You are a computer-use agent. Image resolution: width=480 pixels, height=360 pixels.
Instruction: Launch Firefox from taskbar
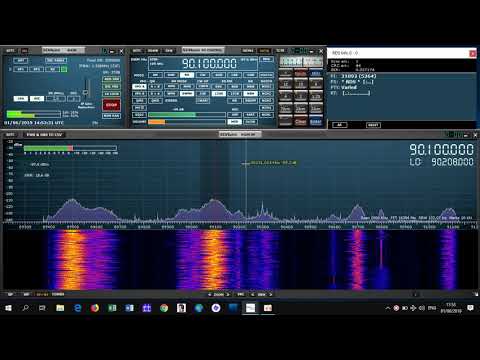(x=95, y=308)
